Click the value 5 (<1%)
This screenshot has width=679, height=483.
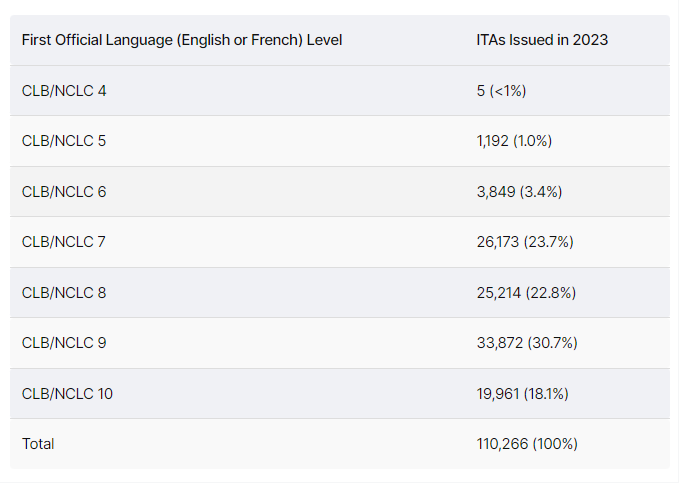coord(501,90)
